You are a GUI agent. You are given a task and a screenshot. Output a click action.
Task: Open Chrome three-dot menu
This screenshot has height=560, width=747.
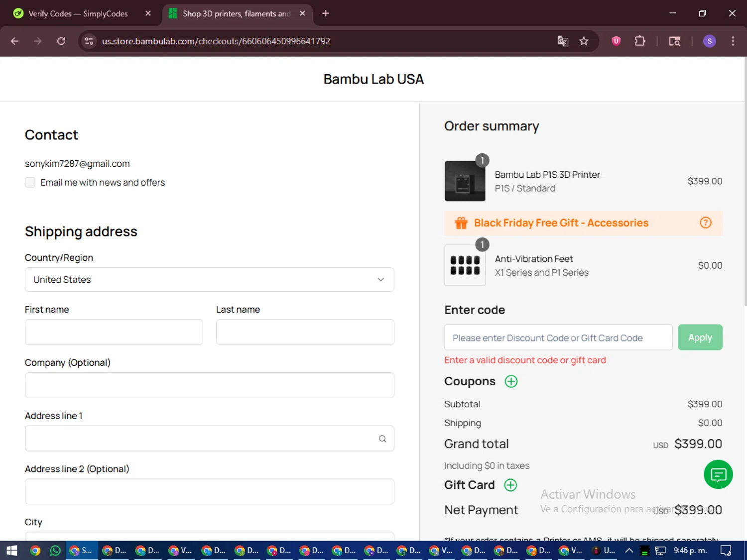click(x=733, y=41)
